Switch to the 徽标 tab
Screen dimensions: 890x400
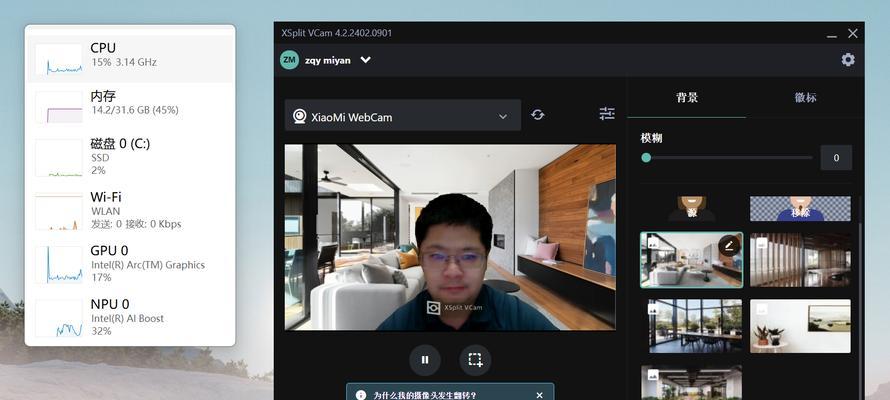click(805, 97)
